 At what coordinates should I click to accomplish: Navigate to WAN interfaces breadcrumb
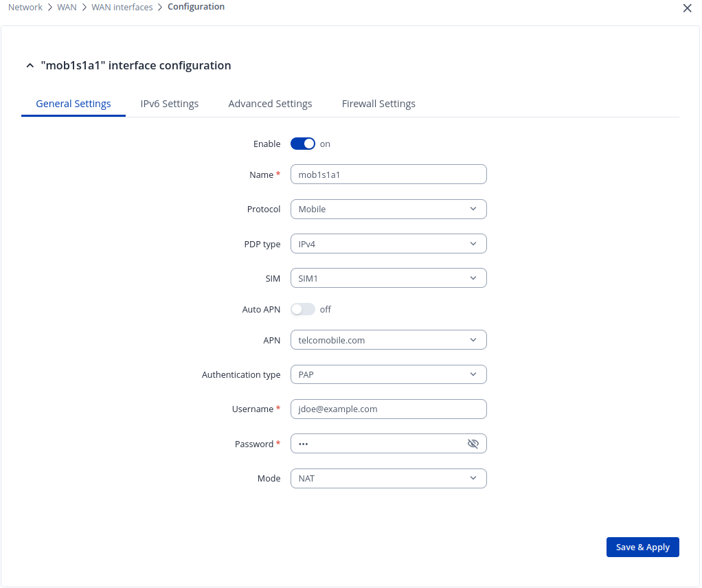point(122,8)
